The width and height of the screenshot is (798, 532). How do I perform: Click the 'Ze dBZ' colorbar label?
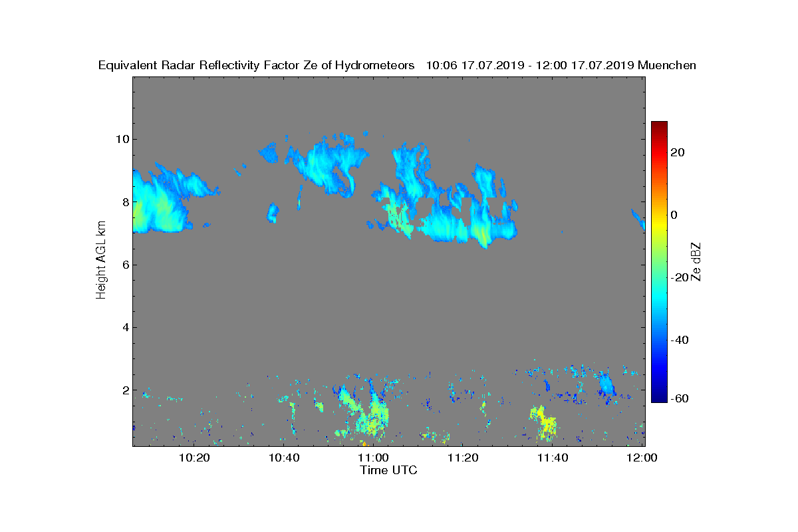point(697,261)
